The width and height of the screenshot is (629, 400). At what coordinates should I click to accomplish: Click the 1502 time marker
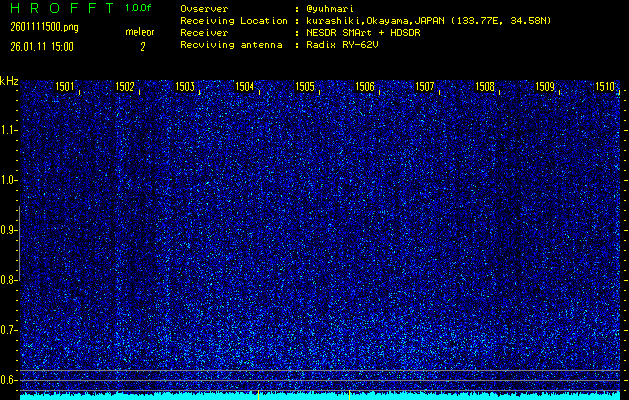125,87
